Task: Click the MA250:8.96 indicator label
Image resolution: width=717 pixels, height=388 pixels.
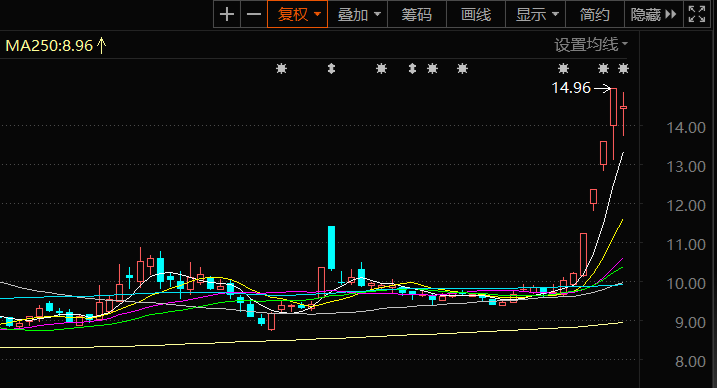Action: pyautogui.click(x=49, y=46)
